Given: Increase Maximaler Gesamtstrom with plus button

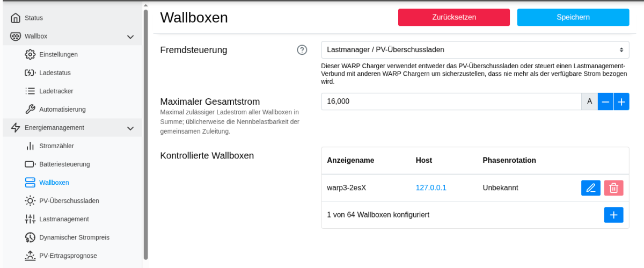Looking at the screenshot, I should coord(621,102).
